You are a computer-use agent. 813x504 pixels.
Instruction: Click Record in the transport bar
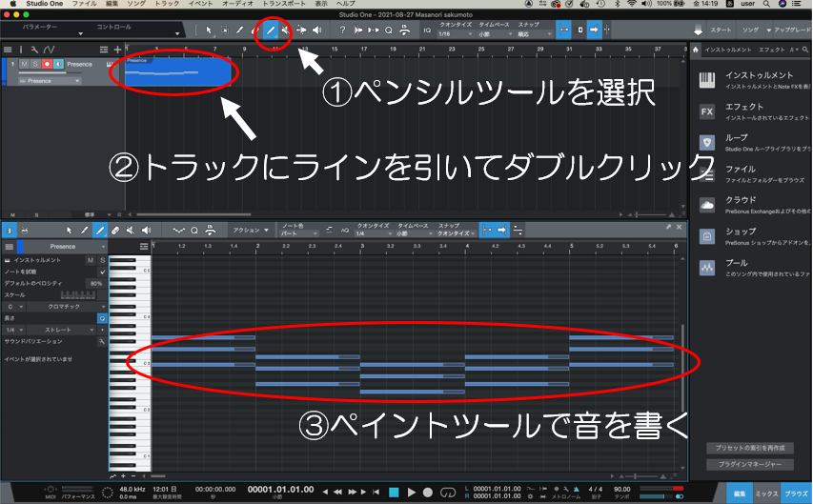[x=428, y=492]
